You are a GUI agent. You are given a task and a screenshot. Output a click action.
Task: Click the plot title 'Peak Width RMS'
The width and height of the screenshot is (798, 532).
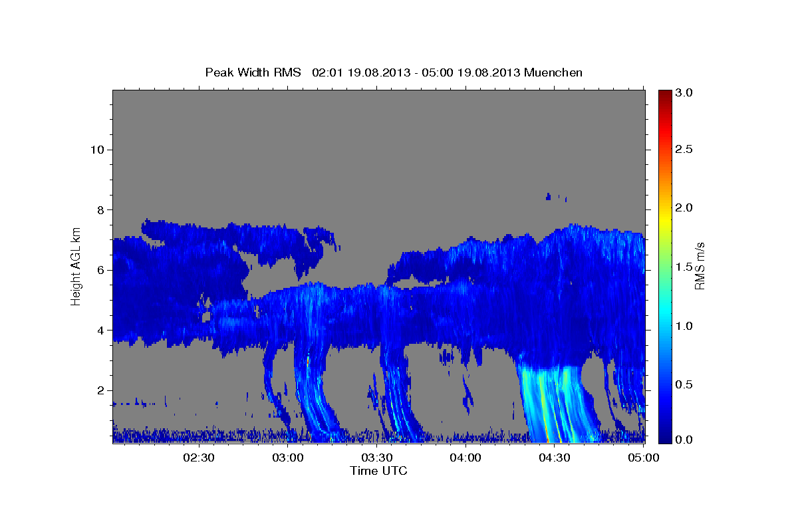point(253,72)
